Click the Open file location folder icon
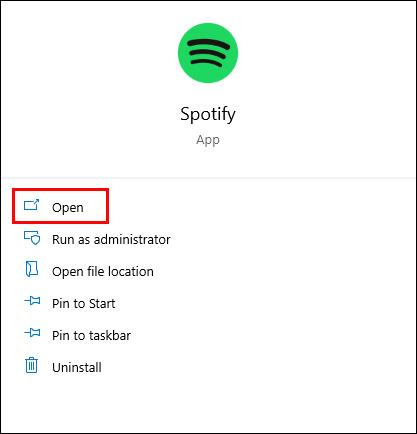417x434 pixels. point(32,269)
